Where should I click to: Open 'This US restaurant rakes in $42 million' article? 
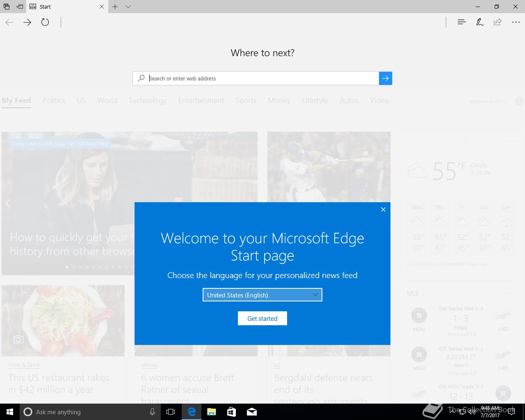tap(59, 383)
